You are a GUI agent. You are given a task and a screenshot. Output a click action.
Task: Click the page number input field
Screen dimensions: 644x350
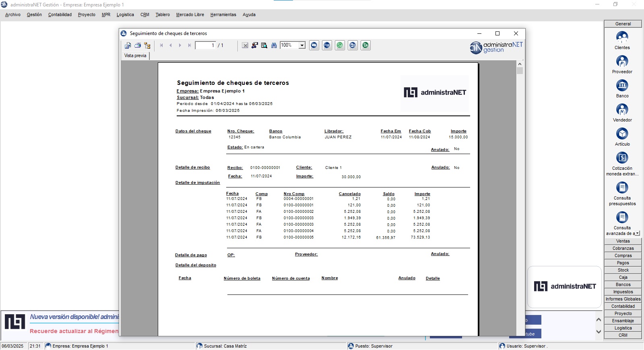point(206,45)
